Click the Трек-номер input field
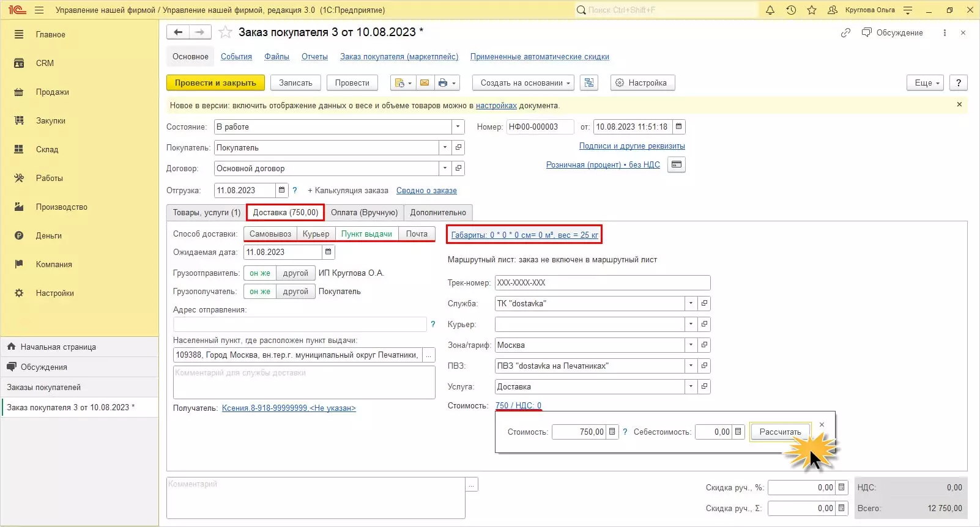 tap(602, 283)
